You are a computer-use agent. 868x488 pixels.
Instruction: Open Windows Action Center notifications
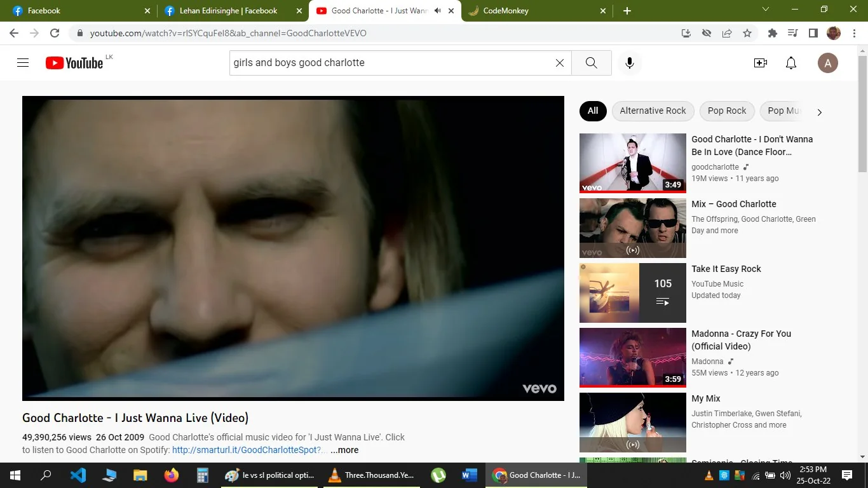847,475
